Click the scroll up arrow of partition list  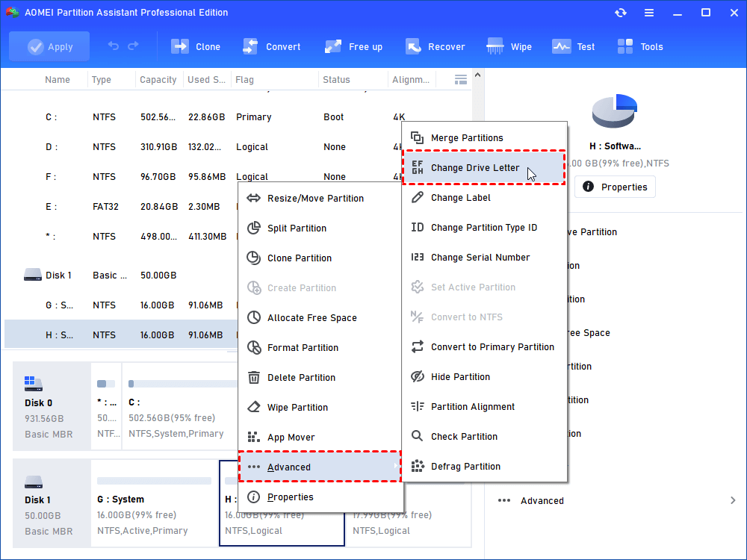(x=477, y=75)
